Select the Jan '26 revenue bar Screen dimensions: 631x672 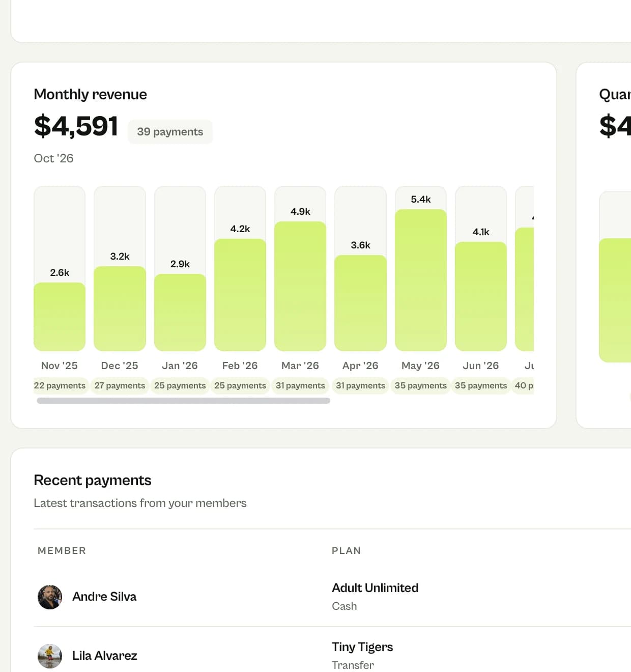coord(180,313)
